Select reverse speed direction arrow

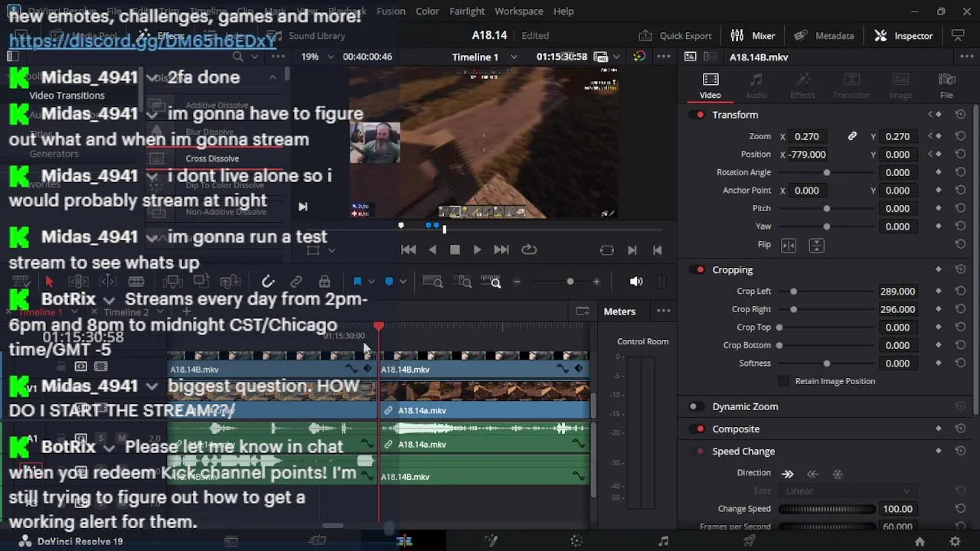coord(813,474)
